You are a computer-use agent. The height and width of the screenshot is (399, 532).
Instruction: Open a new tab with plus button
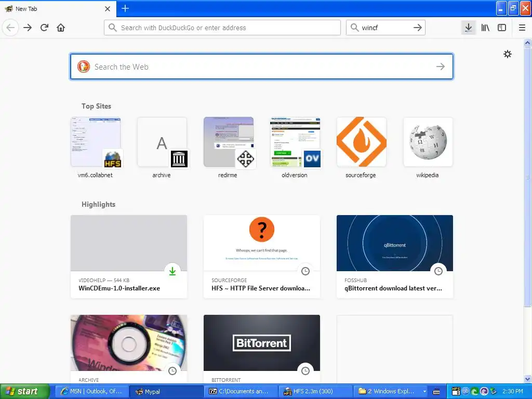[125, 8]
